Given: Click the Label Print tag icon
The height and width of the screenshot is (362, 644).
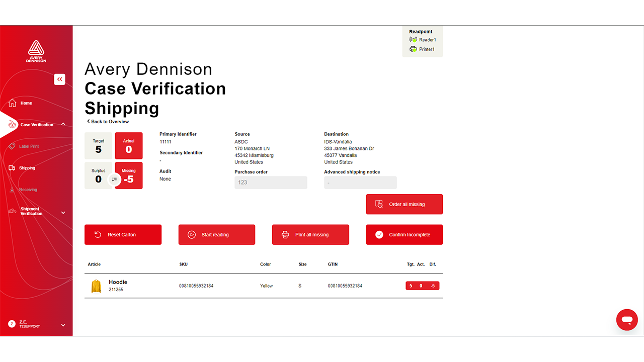Looking at the screenshot, I should coord(12,146).
